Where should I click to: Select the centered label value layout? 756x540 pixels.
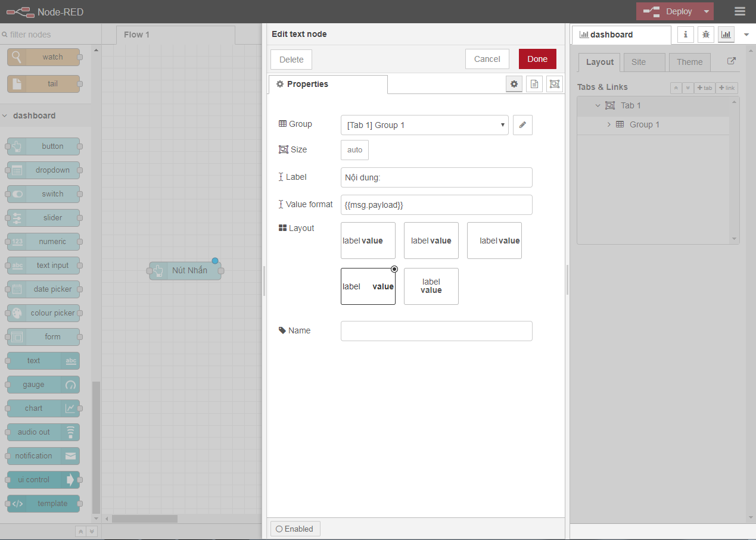(x=431, y=241)
